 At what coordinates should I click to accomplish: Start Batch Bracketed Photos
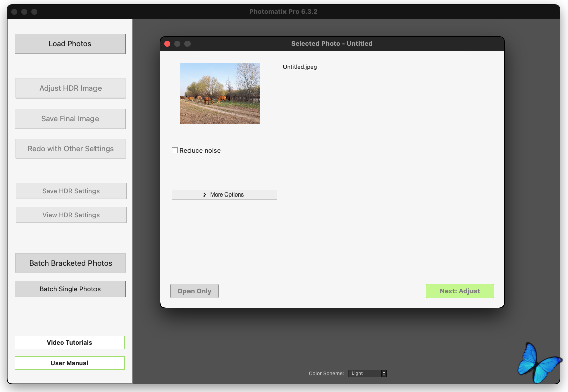tap(70, 263)
